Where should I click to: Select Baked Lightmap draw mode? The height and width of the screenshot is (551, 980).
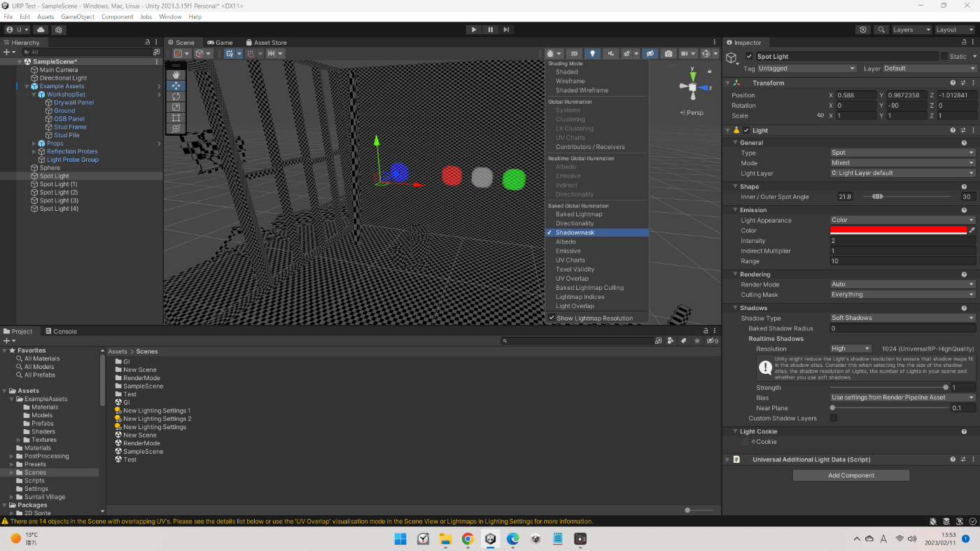(x=597, y=214)
